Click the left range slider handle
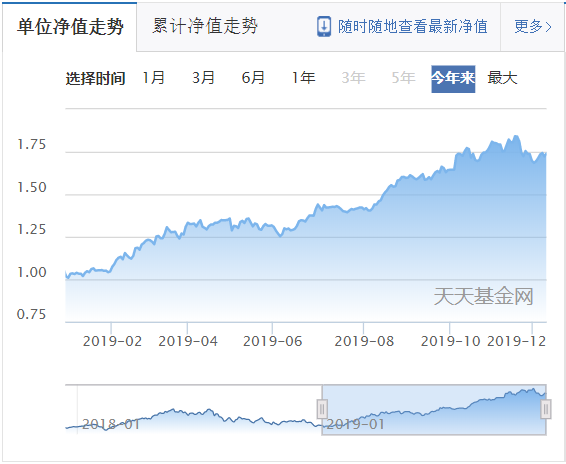This screenshot has height=464, width=566. pos(322,409)
